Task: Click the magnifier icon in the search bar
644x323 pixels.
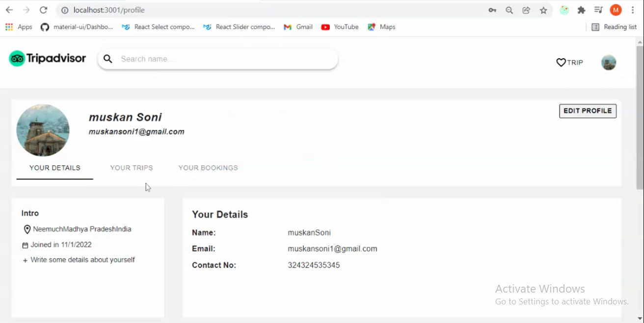Action: pyautogui.click(x=108, y=59)
